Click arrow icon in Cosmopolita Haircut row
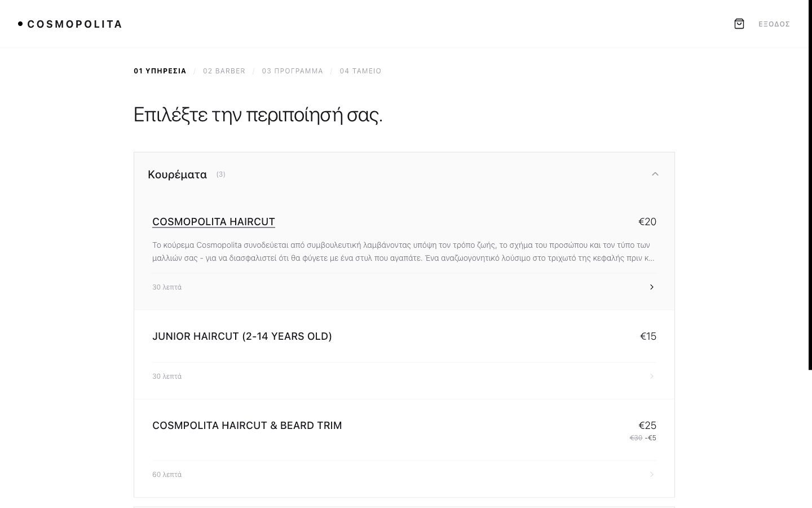812x508 pixels. [x=652, y=287]
